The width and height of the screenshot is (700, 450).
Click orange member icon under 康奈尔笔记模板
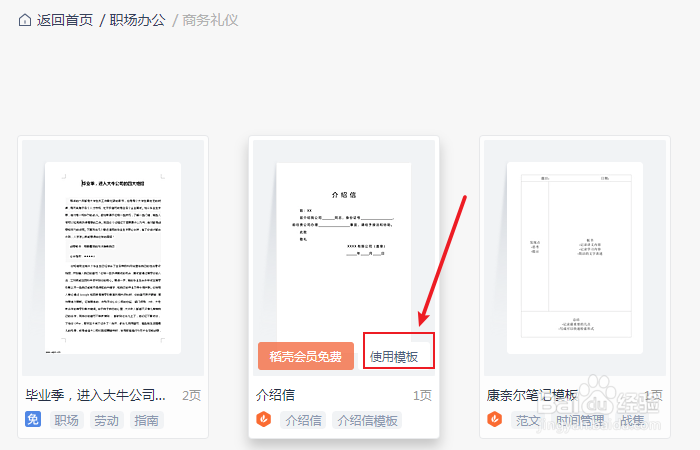click(495, 419)
